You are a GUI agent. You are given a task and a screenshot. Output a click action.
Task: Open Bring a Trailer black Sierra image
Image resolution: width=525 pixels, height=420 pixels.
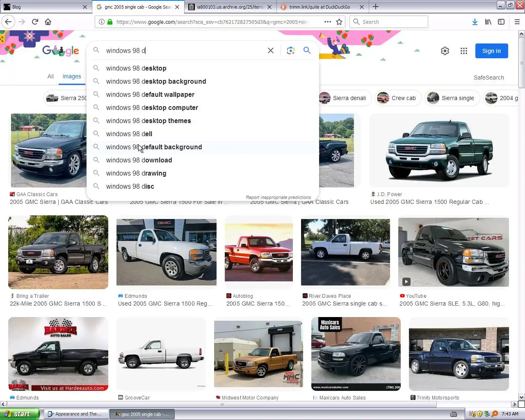(x=58, y=252)
